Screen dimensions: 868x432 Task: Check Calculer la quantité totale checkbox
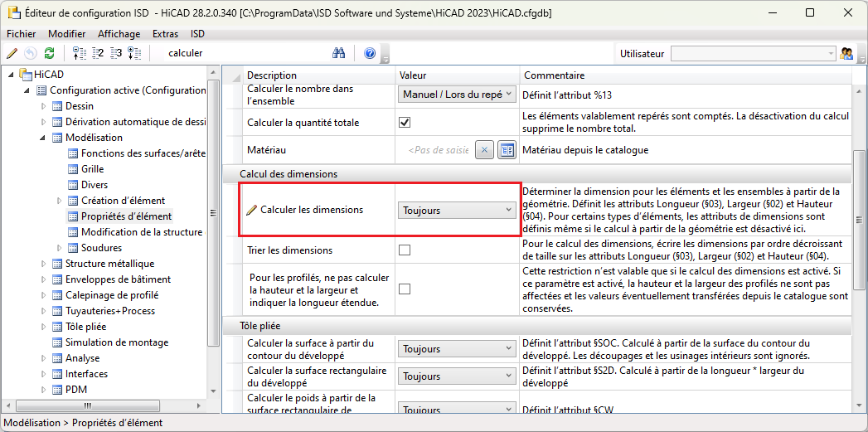405,123
